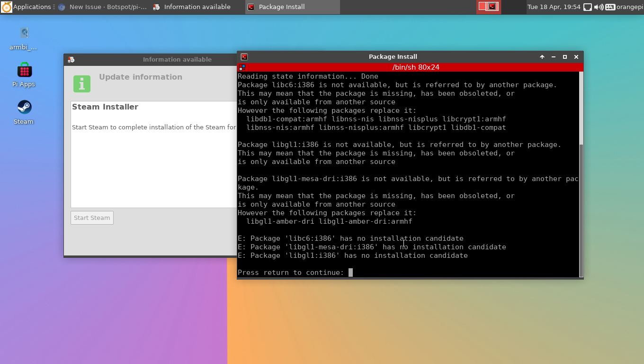
Task: Switch to the New Issue browser taskbar item
Action: (x=102, y=7)
